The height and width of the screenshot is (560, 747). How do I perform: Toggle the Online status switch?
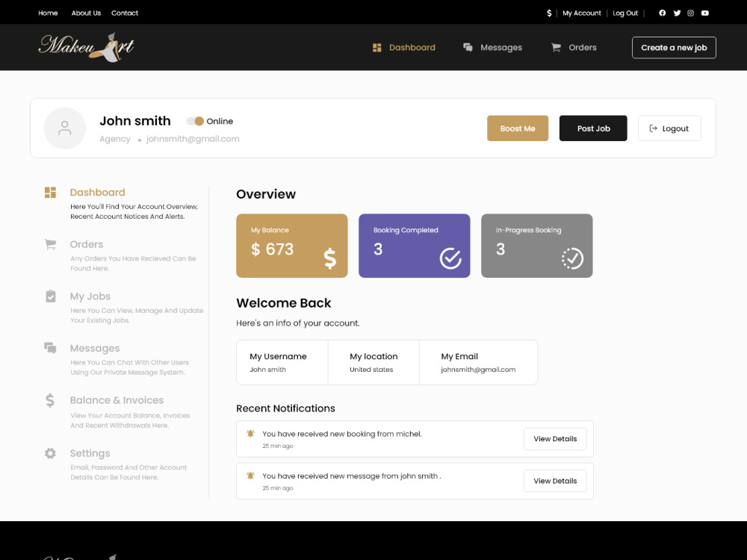tap(195, 121)
